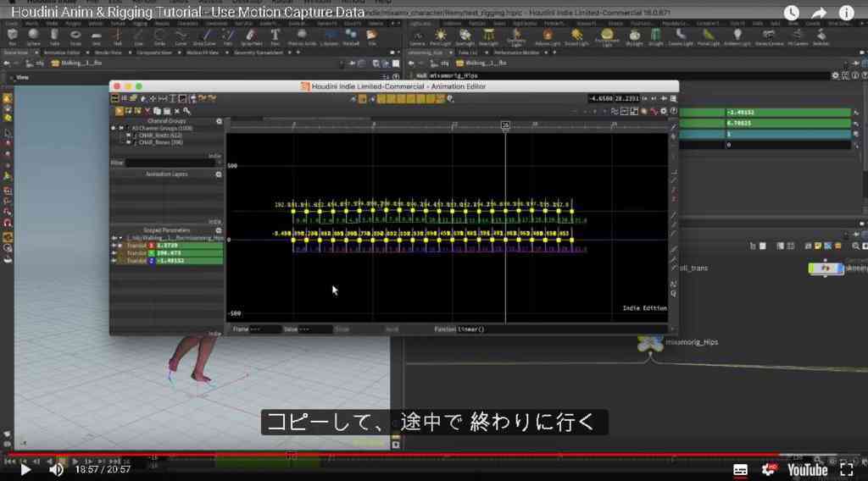The height and width of the screenshot is (481, 868).
Task: Click parameter field showing -1.49132
Action: tap(787, 113)
